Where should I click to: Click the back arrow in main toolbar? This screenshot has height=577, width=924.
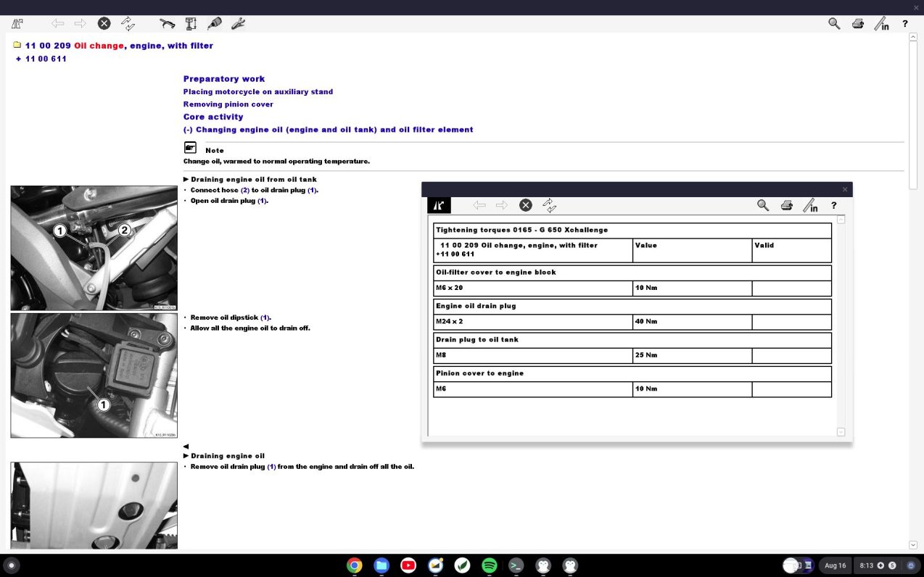(58, 23)
